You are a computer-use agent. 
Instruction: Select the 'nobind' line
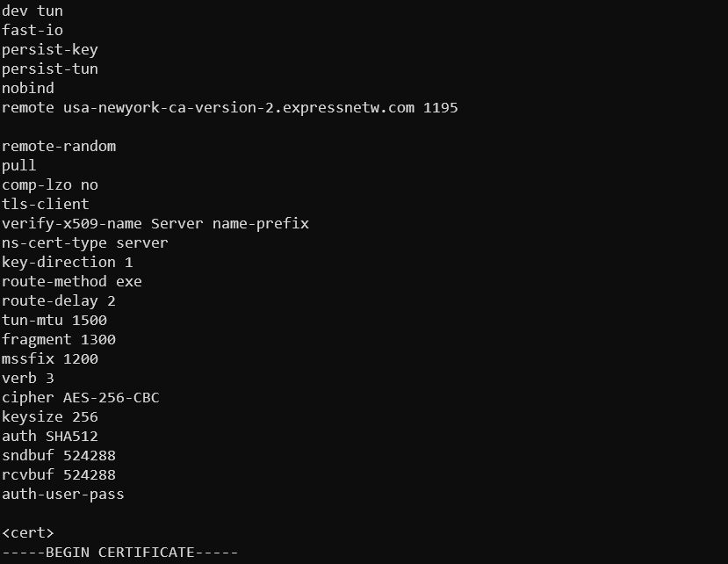pos(28,88)
